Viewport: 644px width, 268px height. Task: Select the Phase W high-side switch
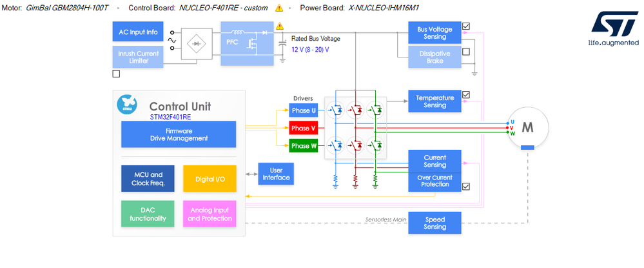pyautogui.click(x=375, y=110)
